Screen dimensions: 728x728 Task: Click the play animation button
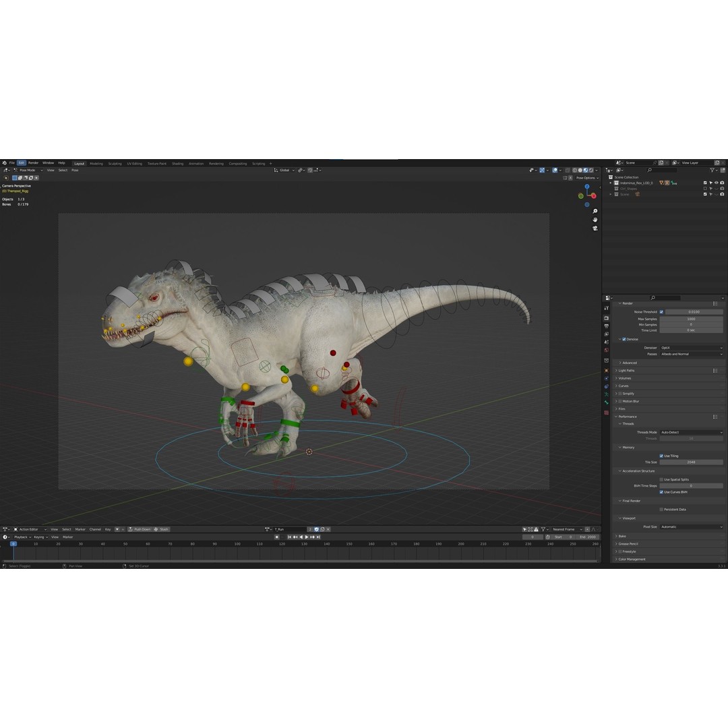tap(307, 537)
